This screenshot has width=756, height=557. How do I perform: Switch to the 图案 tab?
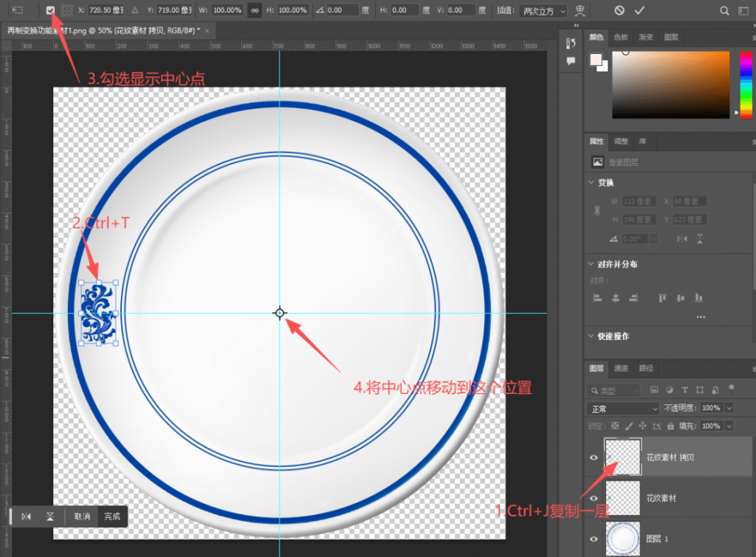coord(671,37)
